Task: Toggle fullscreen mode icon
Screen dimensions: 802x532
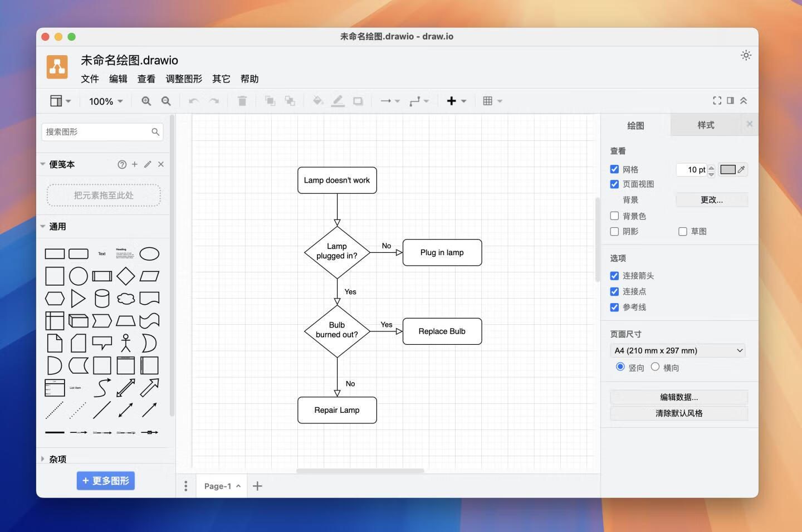Action: [x=717, y=101]
